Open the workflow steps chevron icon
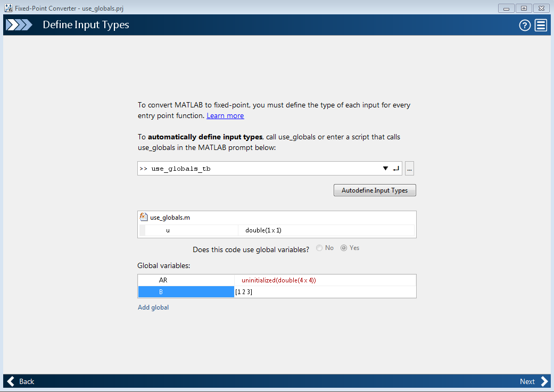 (x=19, y=25)
